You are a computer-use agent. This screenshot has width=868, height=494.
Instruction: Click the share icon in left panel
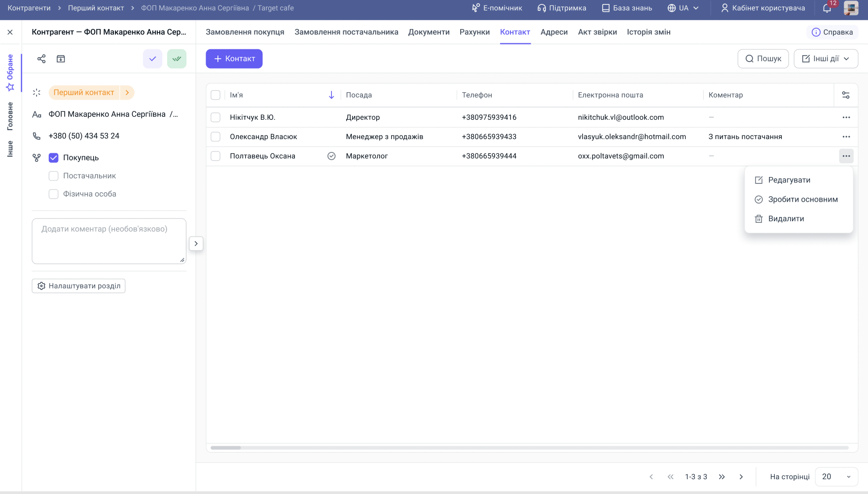click(41, 59)
